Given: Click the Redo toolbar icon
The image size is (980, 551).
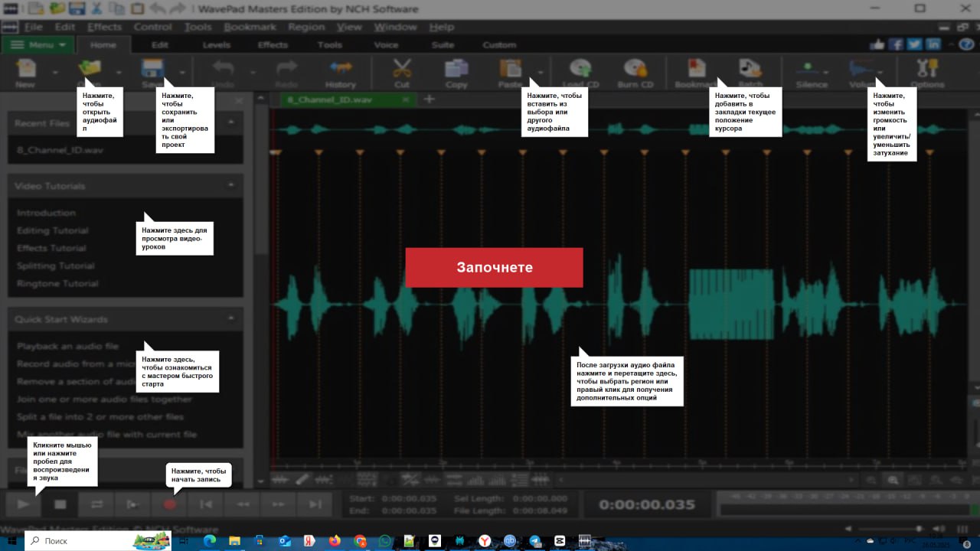Looking at the screenshot, I should click(286, 69).
